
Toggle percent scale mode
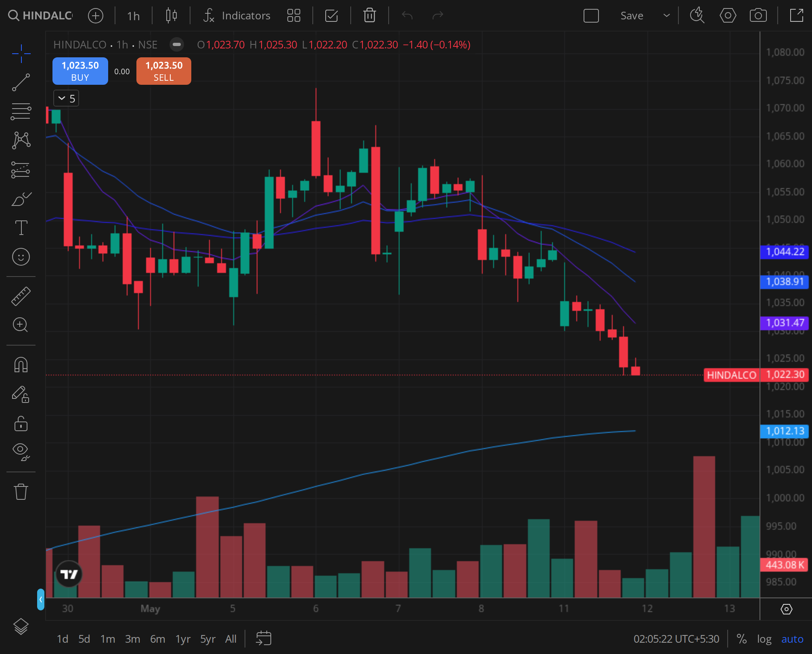(x=741, y=639)
